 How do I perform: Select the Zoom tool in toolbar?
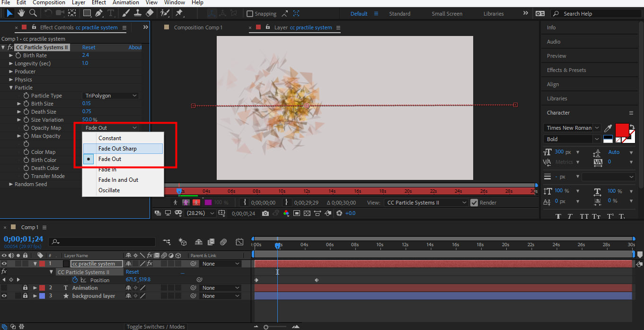(33, 13)
